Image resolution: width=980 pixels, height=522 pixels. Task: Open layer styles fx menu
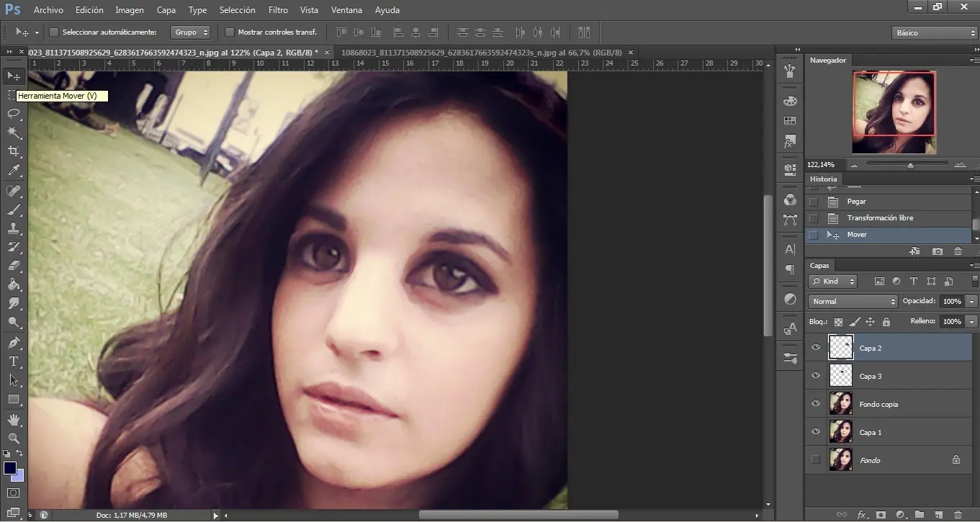click(x=861, y=515)
